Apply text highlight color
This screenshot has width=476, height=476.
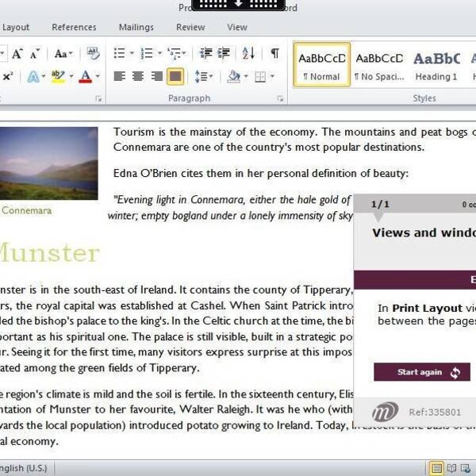click(58, 76)
